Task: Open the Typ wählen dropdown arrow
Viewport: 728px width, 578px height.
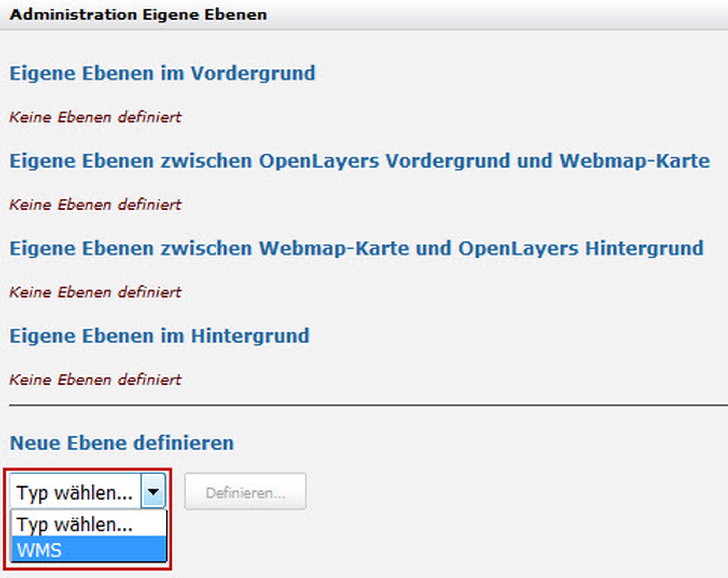Action: pyautogui.click(x=153, y=492)
